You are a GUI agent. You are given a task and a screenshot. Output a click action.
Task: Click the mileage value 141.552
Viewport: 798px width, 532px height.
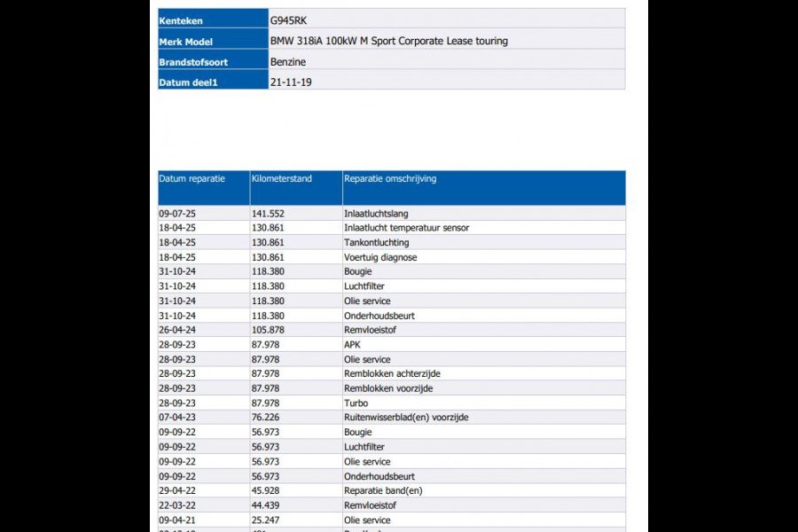267,214
